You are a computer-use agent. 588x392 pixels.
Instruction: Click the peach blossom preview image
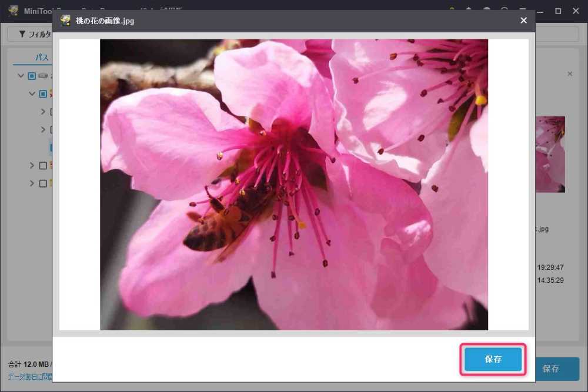[x=293, y=184]
